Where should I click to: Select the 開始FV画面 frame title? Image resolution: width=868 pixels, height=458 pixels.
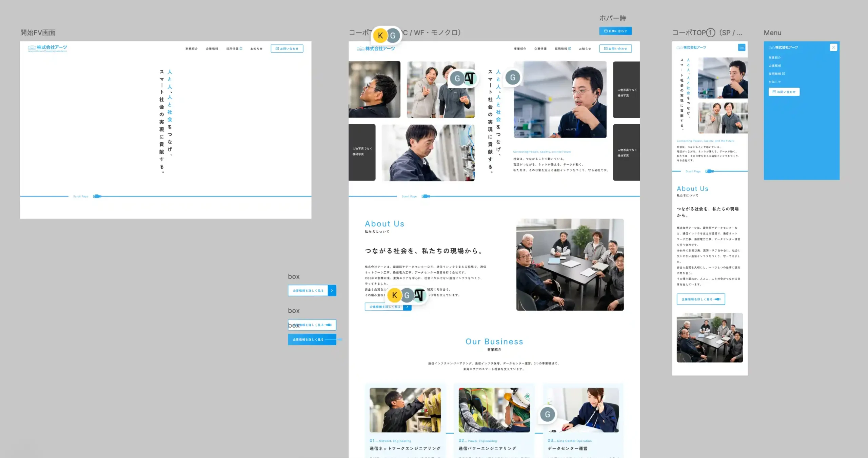pos(38,33)
